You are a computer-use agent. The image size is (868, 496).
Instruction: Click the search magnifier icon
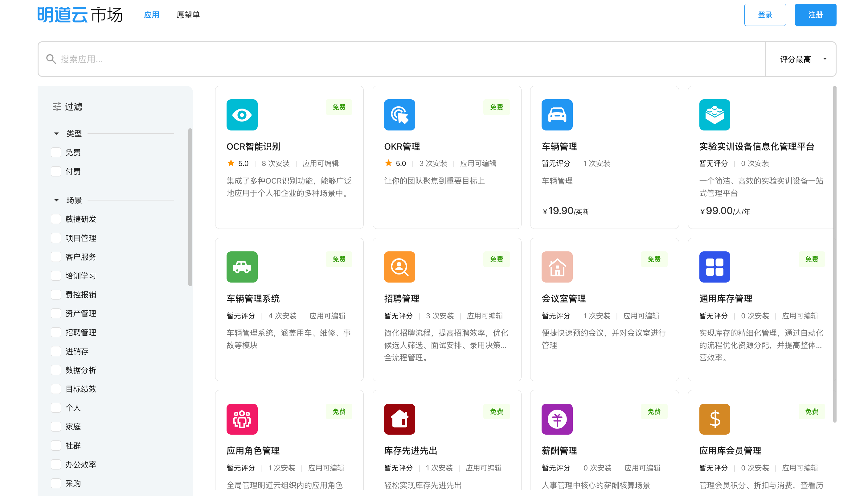point(51,59)
